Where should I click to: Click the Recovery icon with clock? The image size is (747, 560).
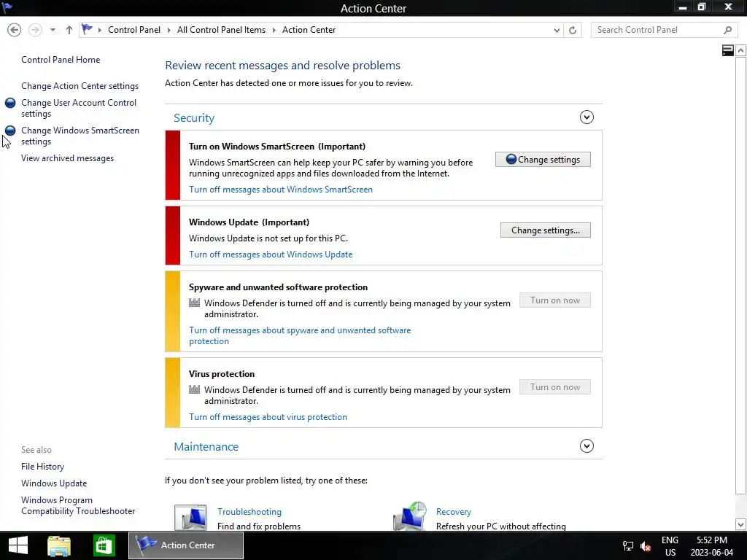coord(410,516)
